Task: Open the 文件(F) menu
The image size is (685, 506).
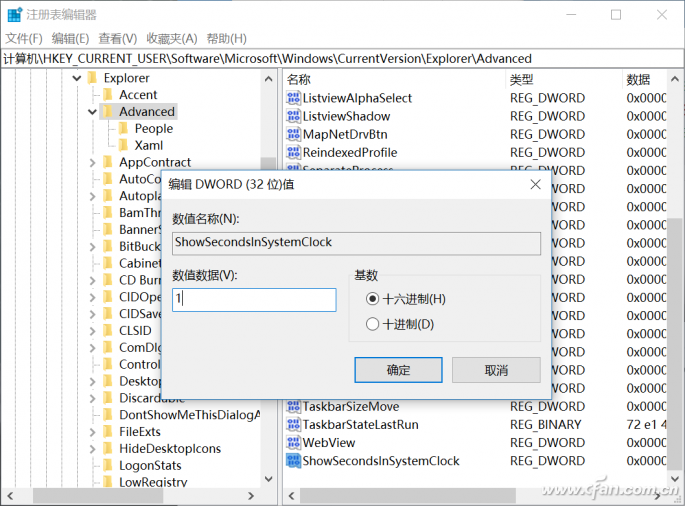Action: (x=25, y=38)
